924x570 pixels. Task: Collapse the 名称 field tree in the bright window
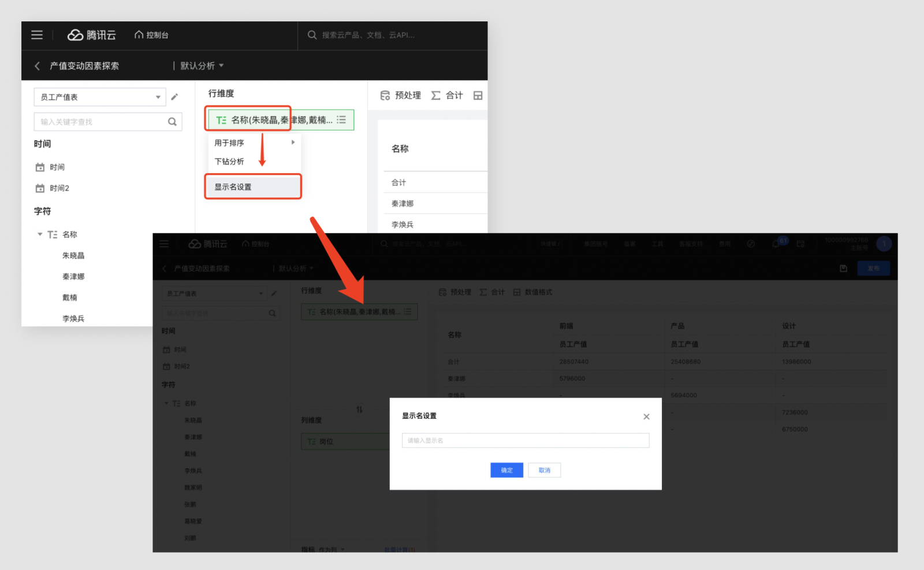[x=40, y=234]
